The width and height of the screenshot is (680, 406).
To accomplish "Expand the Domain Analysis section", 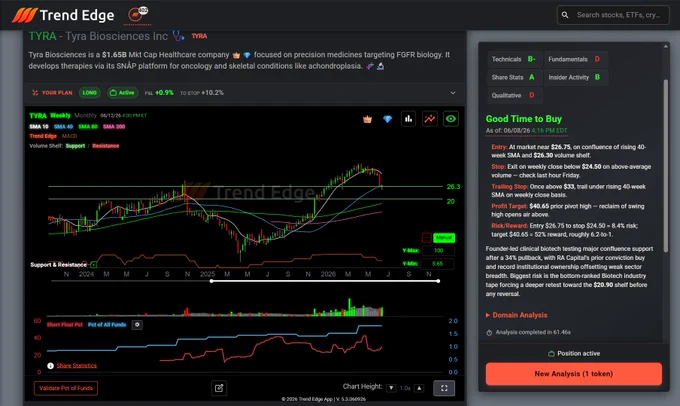I will [x=517, y=315].
